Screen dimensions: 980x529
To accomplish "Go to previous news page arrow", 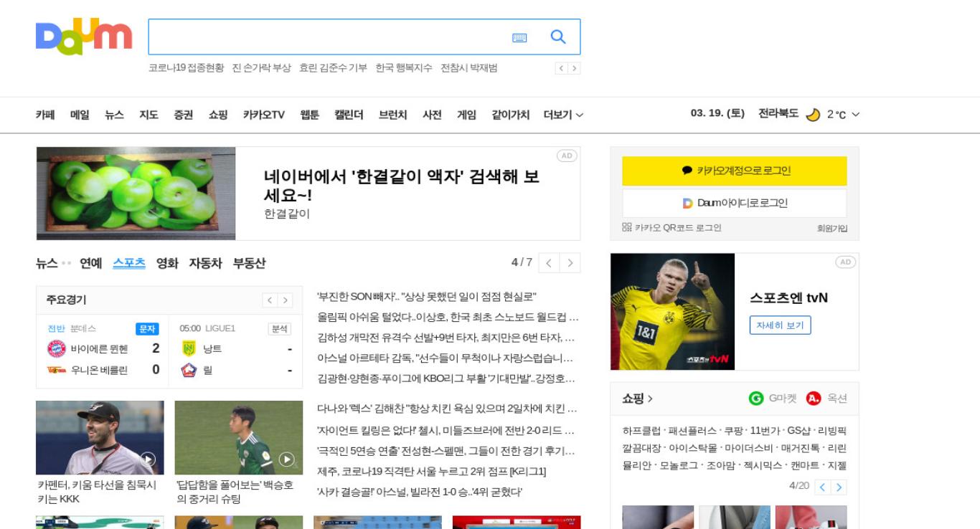I will pos(549,263).
